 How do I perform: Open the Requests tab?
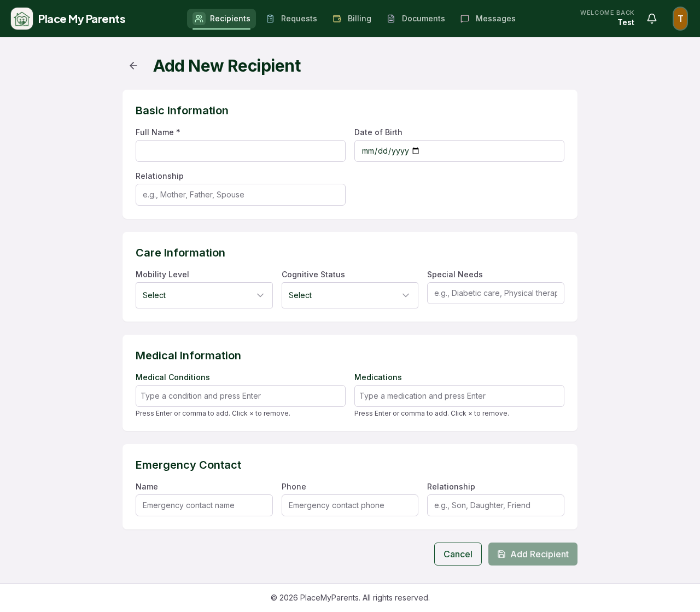(291, 19)
